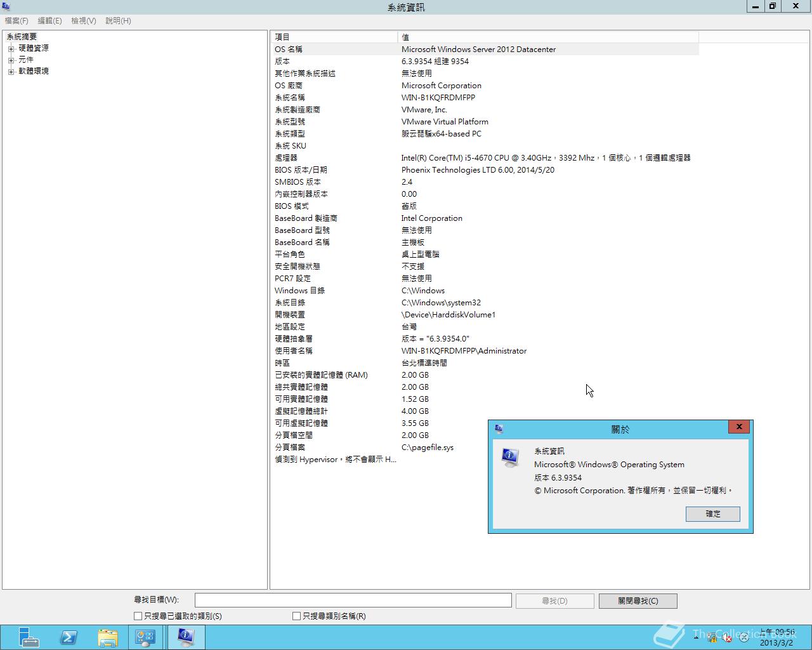
Task: Expand the 軟體環境 tree node
Action: pyautogui.click(x=11, y=71)
